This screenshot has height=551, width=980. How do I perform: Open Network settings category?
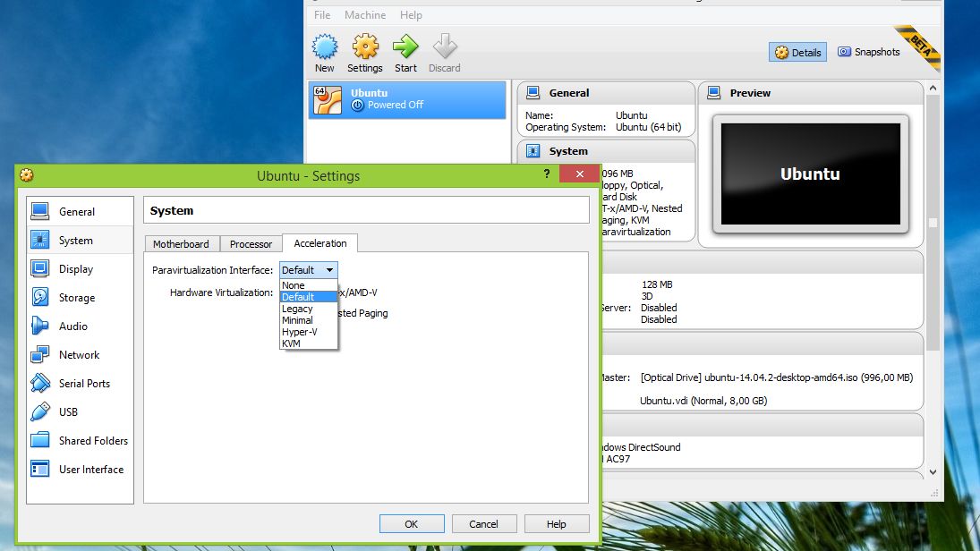(x=80, y=355)
